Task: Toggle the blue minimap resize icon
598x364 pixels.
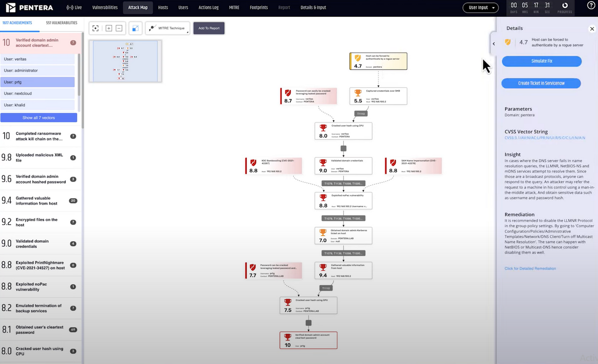Action: [x=135, y=28]
